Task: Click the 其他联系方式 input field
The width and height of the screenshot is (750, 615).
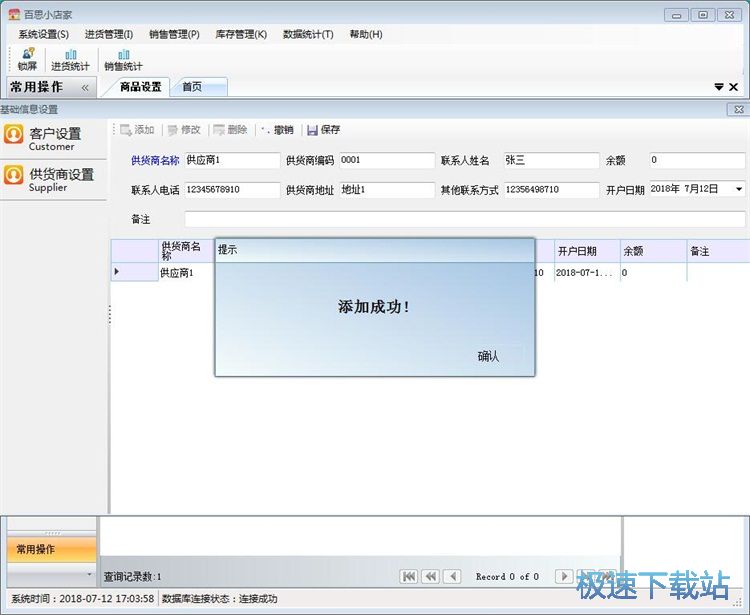Action: (x=551, y=190)
